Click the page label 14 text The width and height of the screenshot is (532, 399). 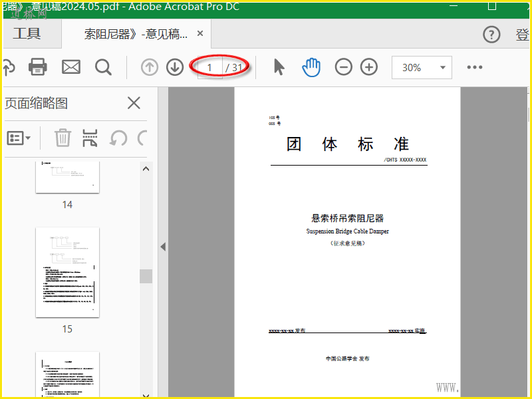(67, 205)
